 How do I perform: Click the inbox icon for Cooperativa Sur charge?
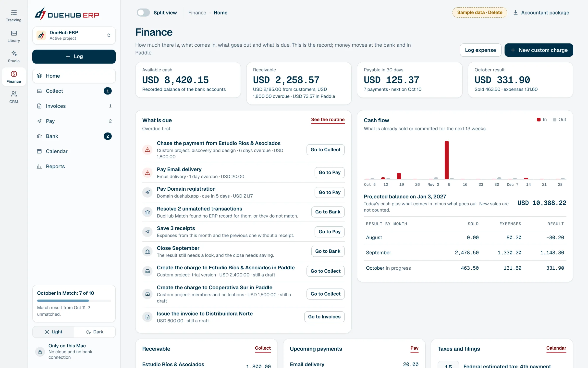[147, 294]
